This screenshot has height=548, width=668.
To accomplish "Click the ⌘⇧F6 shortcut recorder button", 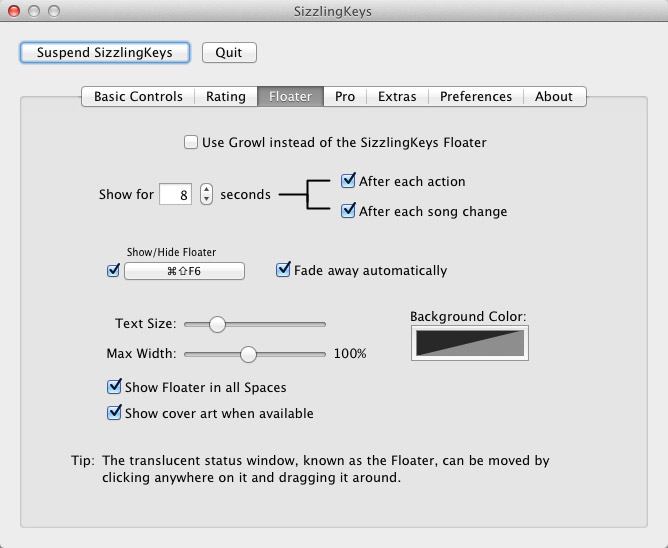I will 184,271.
